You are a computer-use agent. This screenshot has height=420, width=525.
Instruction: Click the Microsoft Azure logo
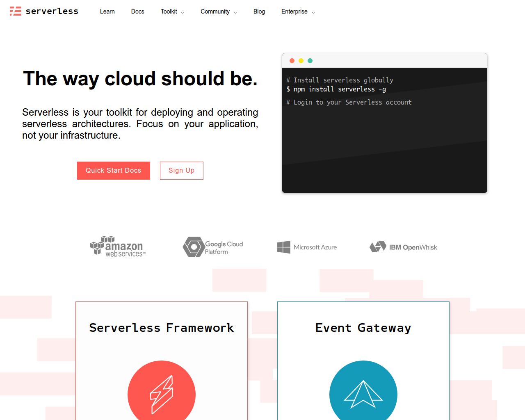coord(307,247)
